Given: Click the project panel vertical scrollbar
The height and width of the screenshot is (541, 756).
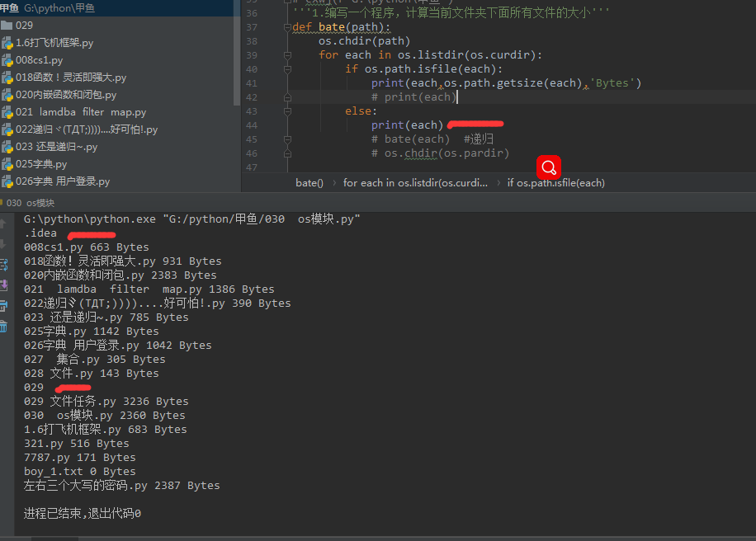Looking at the screenshot, I should coord(238,58).
